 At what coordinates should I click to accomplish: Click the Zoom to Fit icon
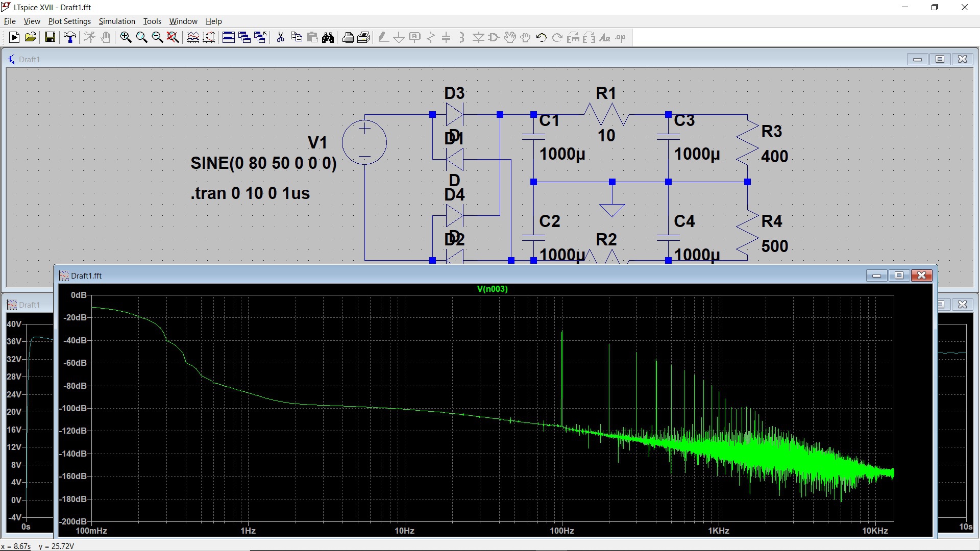173,37
